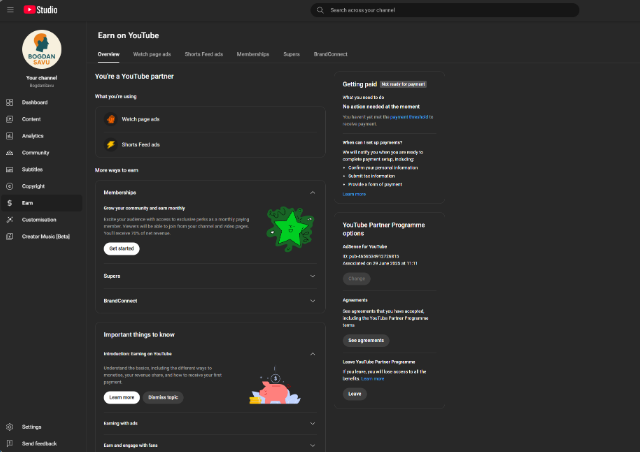
Task: Switch to the Supers tab
Action: [291, 54]
